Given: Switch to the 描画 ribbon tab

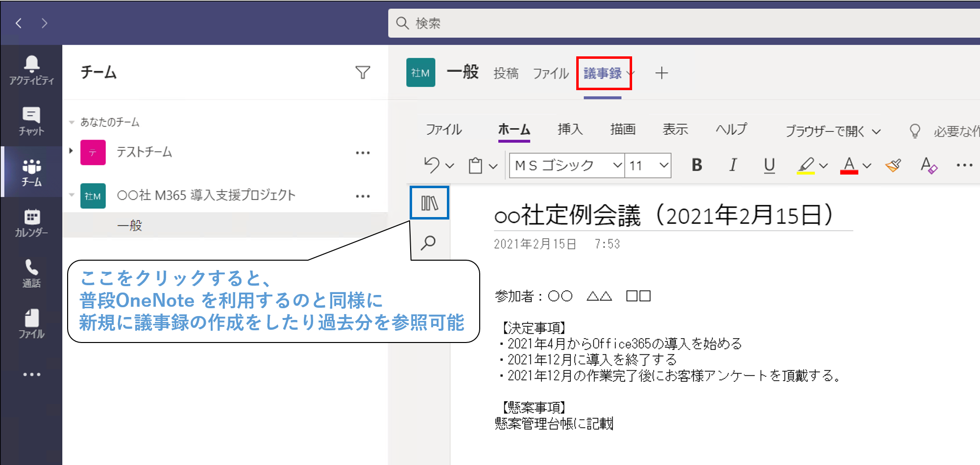Looking at the screenshot, I should [x=622, y=129].
